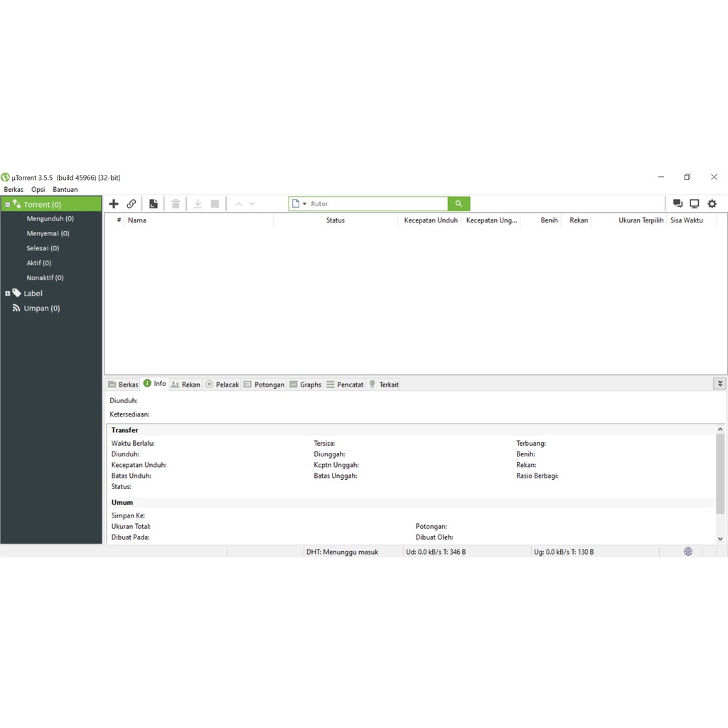Screen dimensions: 728x728
Task: Open the chat bubbles icon in toolbar
Action: [678, 204]
